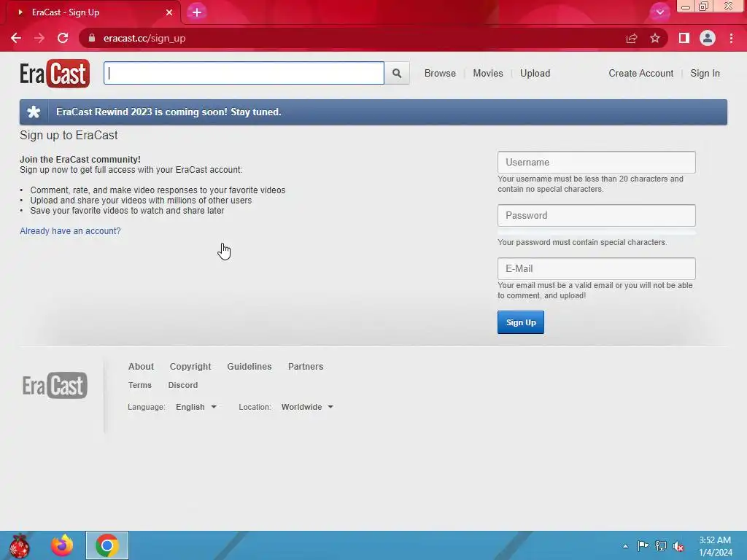Open the Guidelines footer link

(x=249, y=367)
